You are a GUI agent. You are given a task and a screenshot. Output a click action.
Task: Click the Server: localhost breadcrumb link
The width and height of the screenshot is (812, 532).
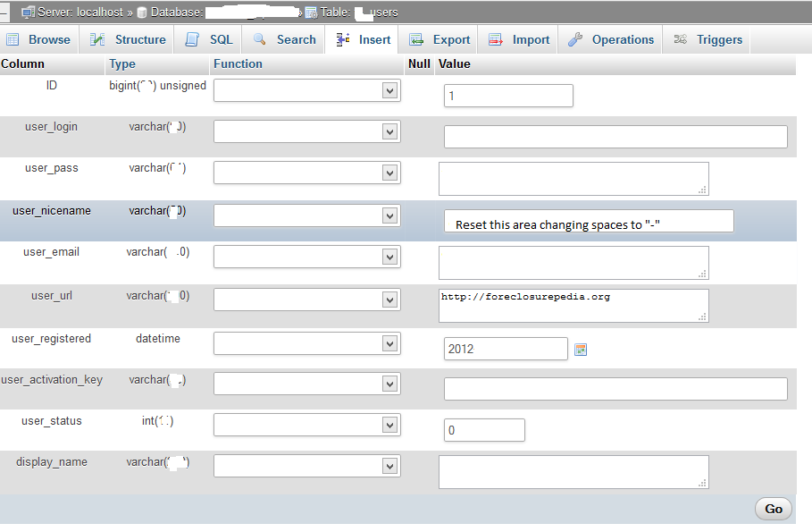coord(80,12)
